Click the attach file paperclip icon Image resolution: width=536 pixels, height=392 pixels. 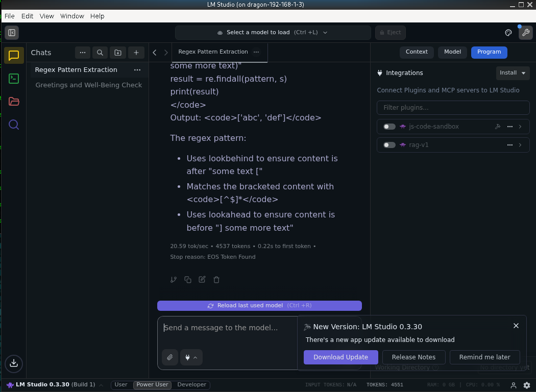coord(170,357)
